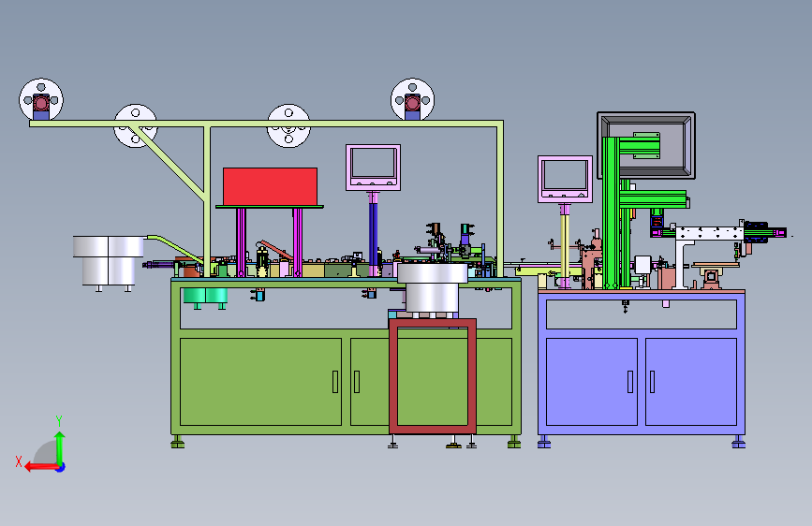Select the white perforated bracket on the right

[x=710, y=233]
